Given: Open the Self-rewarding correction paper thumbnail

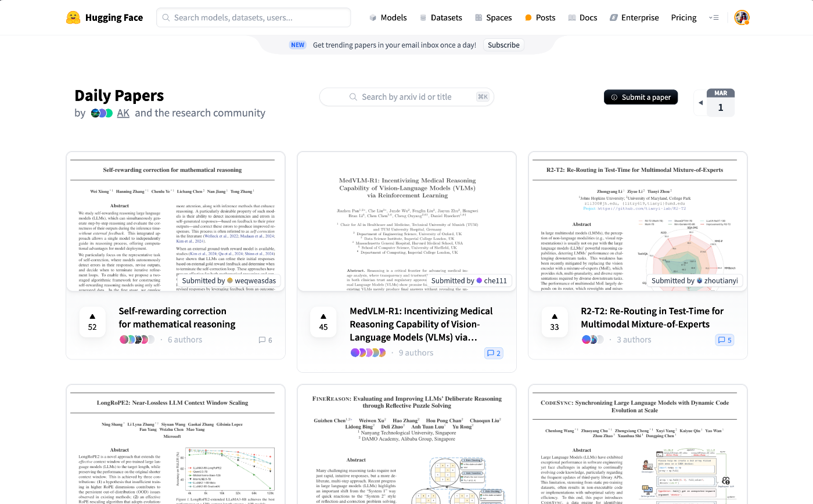Looking at the screenshot, I should coord(175,222).
